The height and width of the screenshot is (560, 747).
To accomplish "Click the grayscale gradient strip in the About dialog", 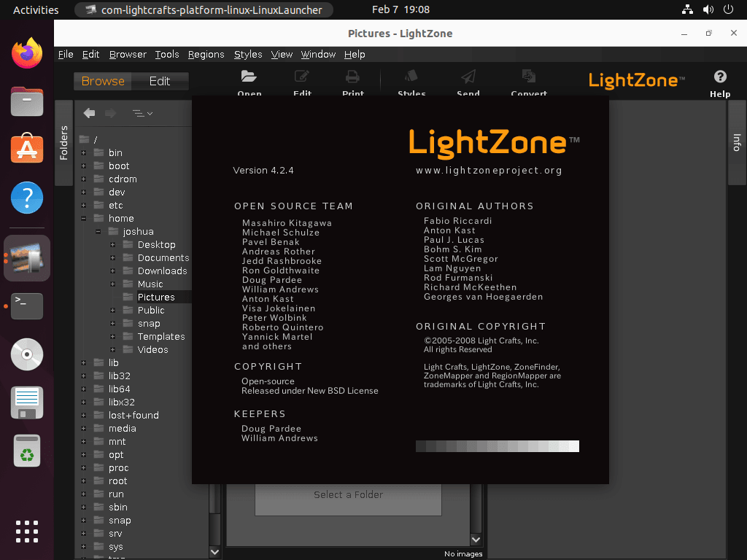I will point(497,446).
